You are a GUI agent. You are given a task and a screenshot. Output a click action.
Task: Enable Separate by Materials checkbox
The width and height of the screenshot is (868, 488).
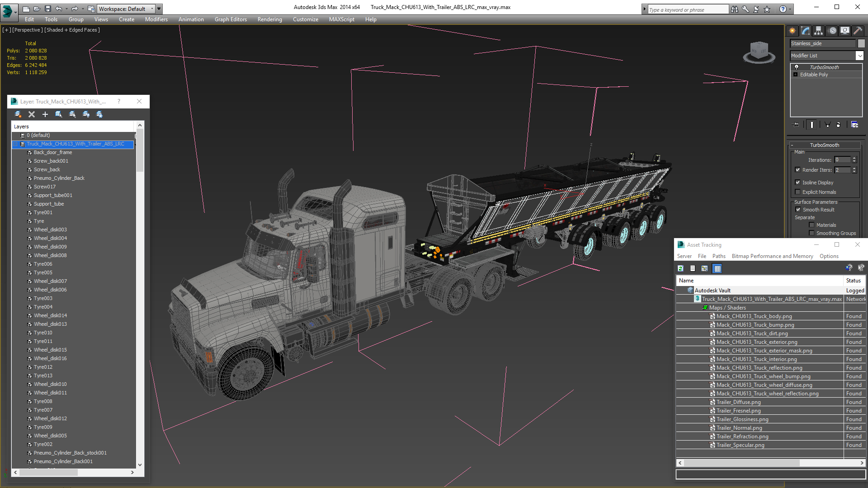click(x=811, y=225)
